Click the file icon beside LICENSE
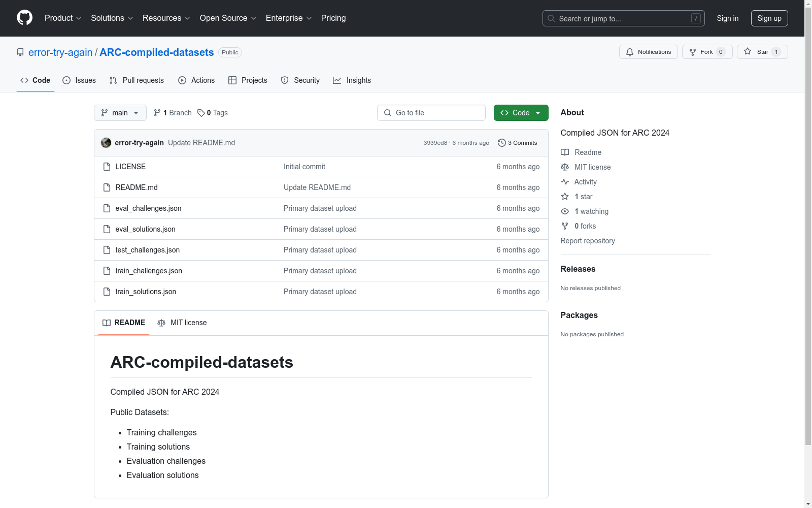Image resolution: width=812 pixels, height=508 pixels. point(107,167)
